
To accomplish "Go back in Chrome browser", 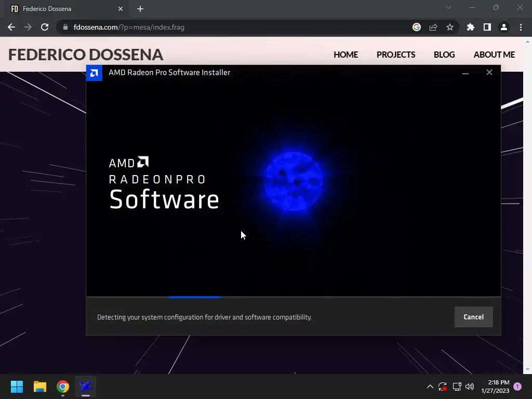I will pyautogui.click(x=11, y=27).
